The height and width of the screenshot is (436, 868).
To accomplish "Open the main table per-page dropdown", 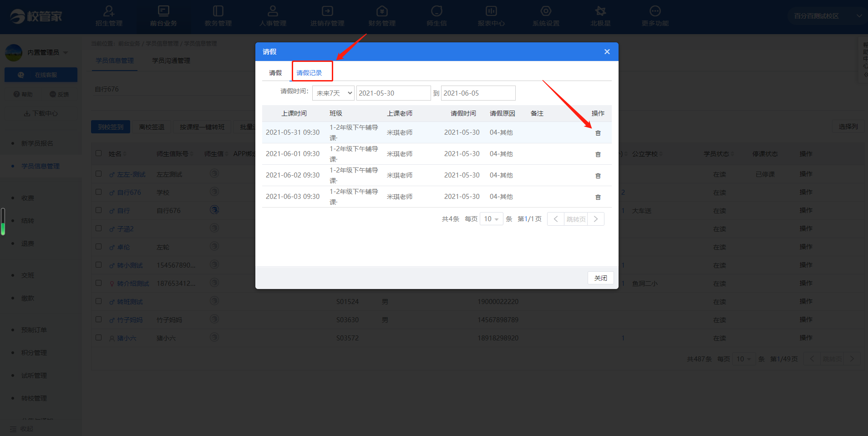I will pos(745,359).
